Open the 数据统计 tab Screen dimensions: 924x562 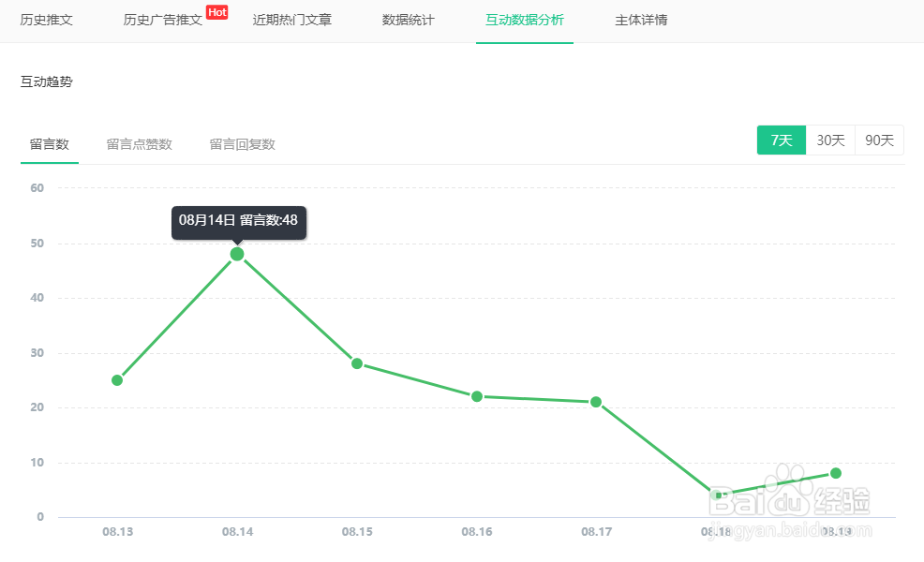[x=409, y=20]
